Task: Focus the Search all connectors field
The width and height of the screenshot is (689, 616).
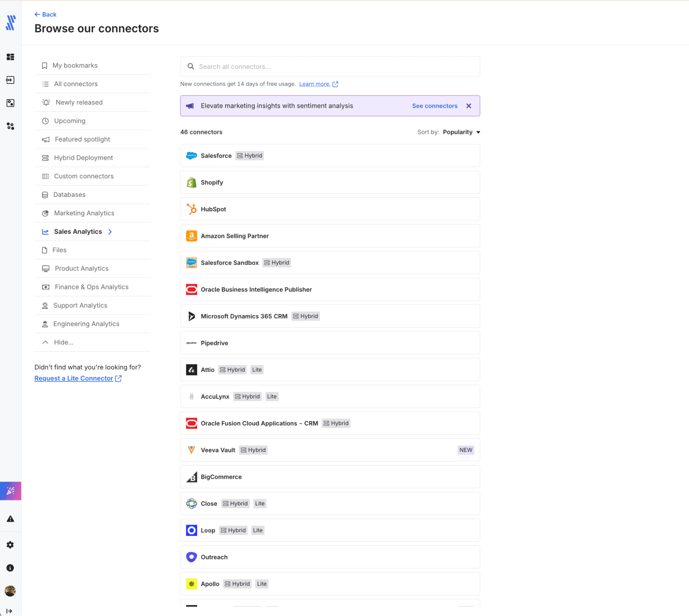Action: pyautogui.click(x=330, y=67)
